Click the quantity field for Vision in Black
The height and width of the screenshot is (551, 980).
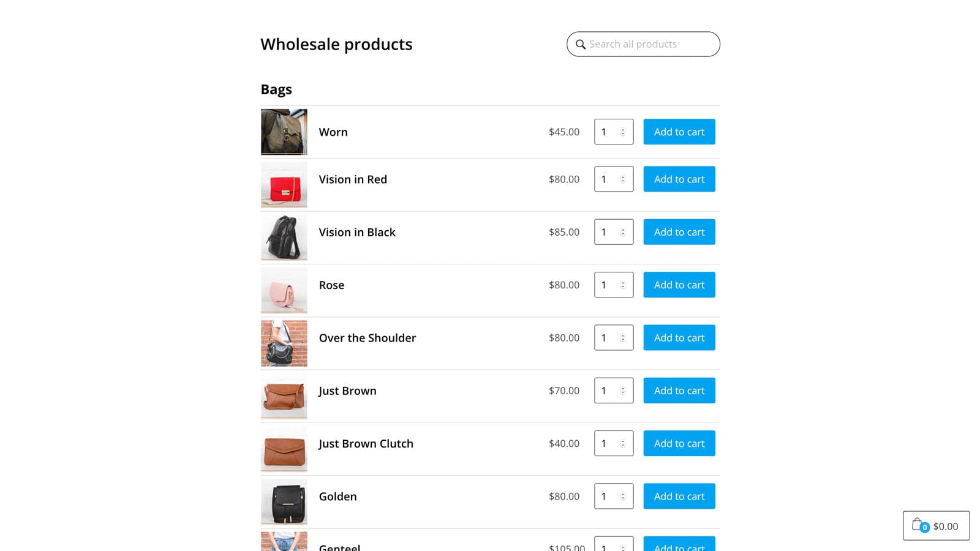click(608, 232)
